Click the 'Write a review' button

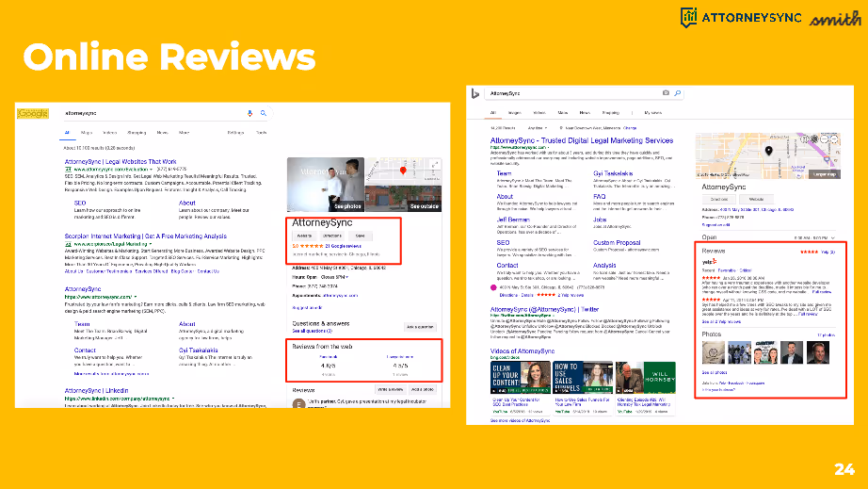[x=391, y=389]
